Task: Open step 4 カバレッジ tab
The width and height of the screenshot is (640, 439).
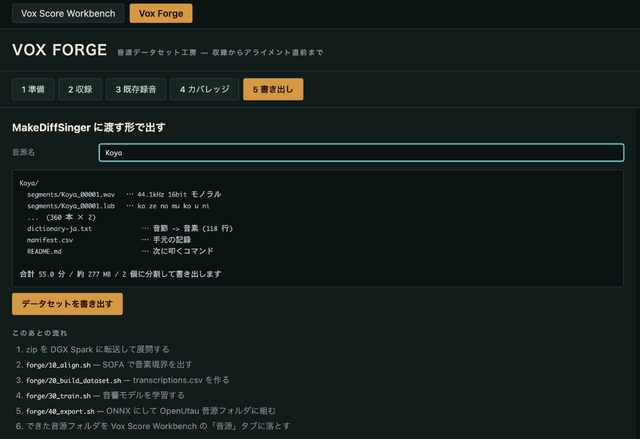Action: point(204,89)
